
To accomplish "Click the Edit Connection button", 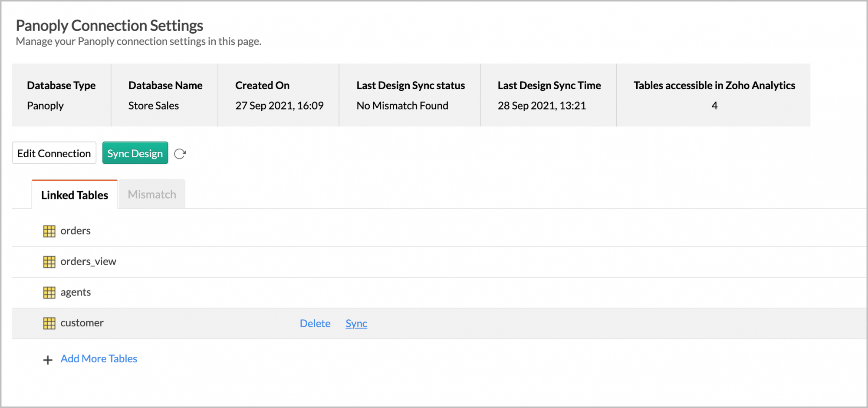I will [x=54, y=153].
